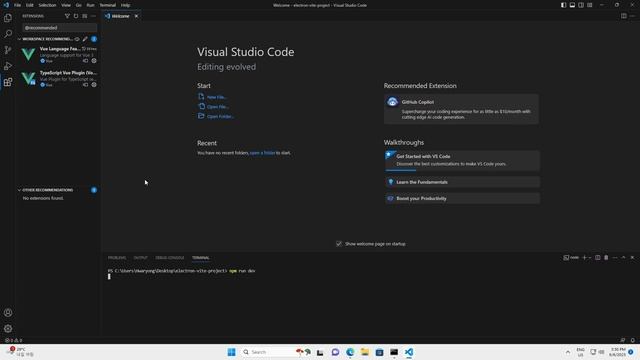The height and width of the screenshot is (360, 640).
Task: Select the Extensions view icon
Action: (8, 82)
